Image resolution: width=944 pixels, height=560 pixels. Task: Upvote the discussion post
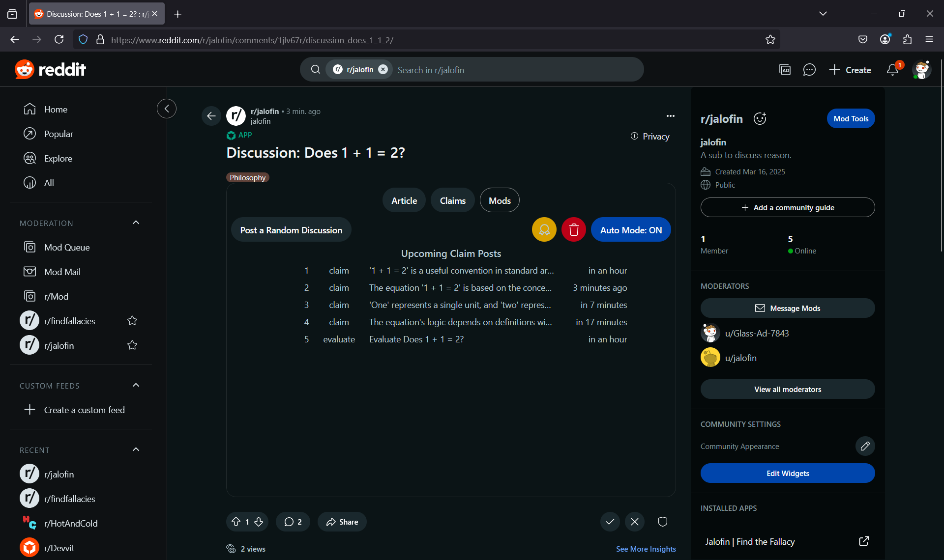click(236, 522)
